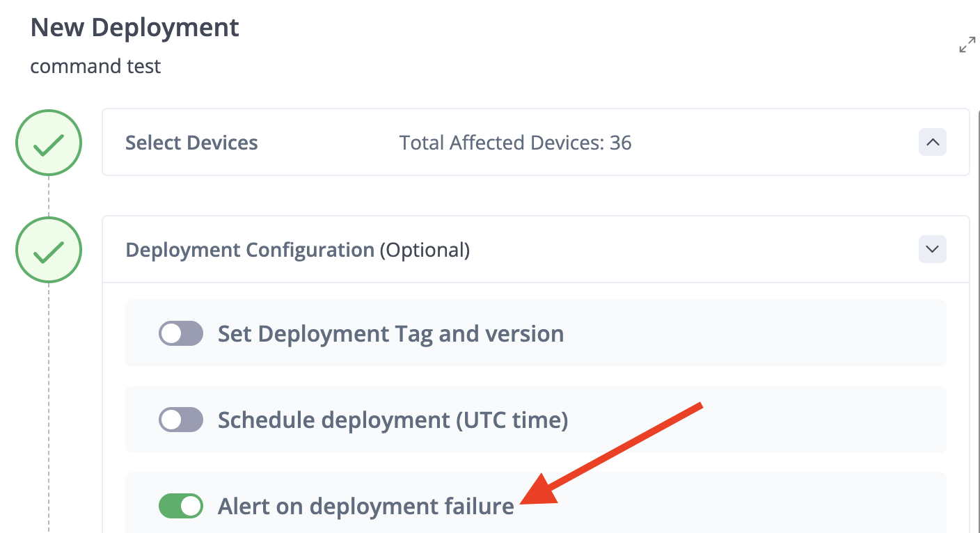
Task: Click the dashed connector line between steps
Action: 49,196
